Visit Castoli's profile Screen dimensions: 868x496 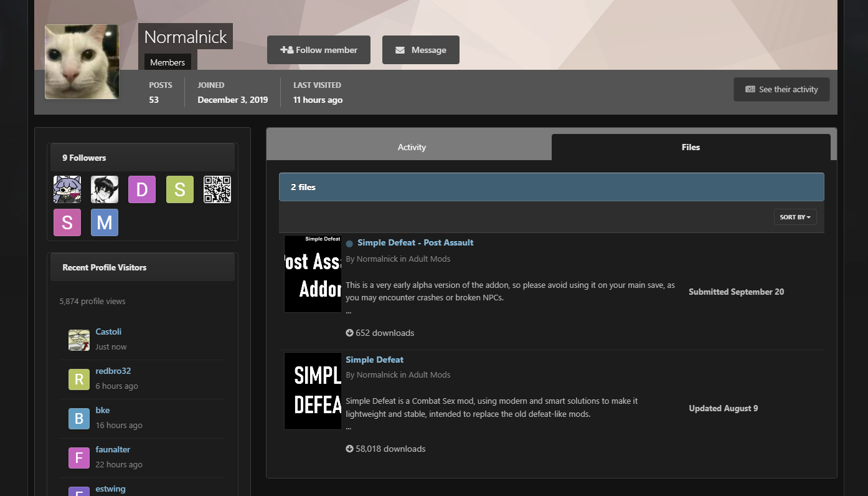pyautogui.click(x=108, y=331)
